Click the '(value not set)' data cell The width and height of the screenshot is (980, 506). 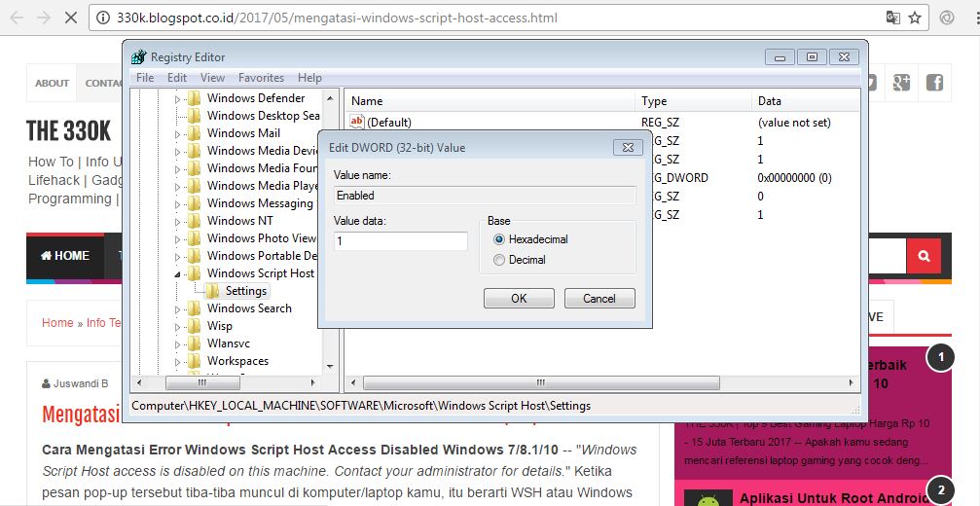click(x=794, y=123)
